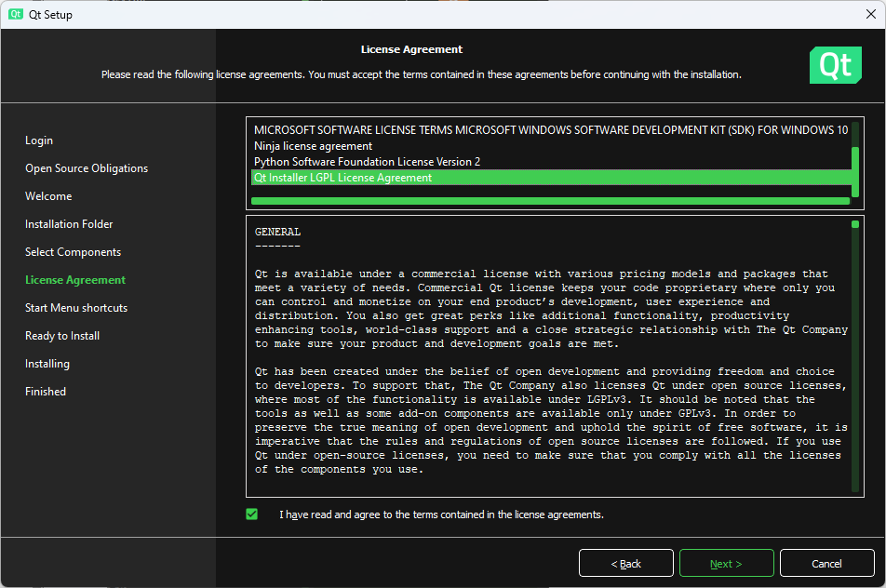Screen dimensions: 886x588
Task: Click the license list vertical scrollbar
Action: pyautogui.click(x=855, y=172)
